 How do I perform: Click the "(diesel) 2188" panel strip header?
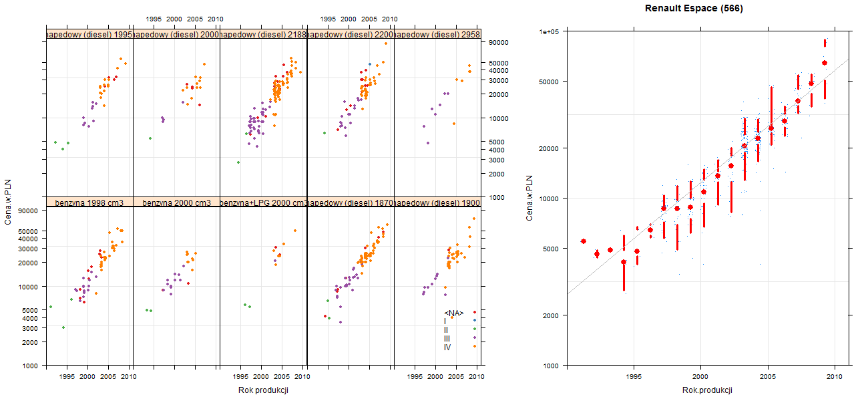tap(263, 34)
